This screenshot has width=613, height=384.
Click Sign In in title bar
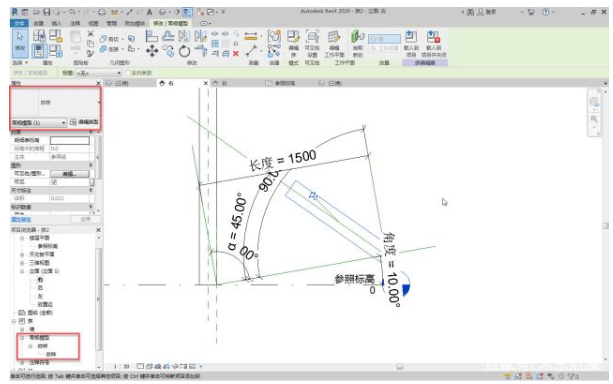point(487,12)
